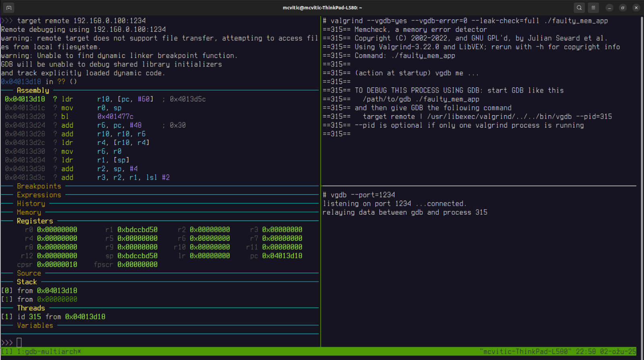Select the tmux window 1:gdb-multiarch tab
The image size is (644, 360).
click(48, 352)
